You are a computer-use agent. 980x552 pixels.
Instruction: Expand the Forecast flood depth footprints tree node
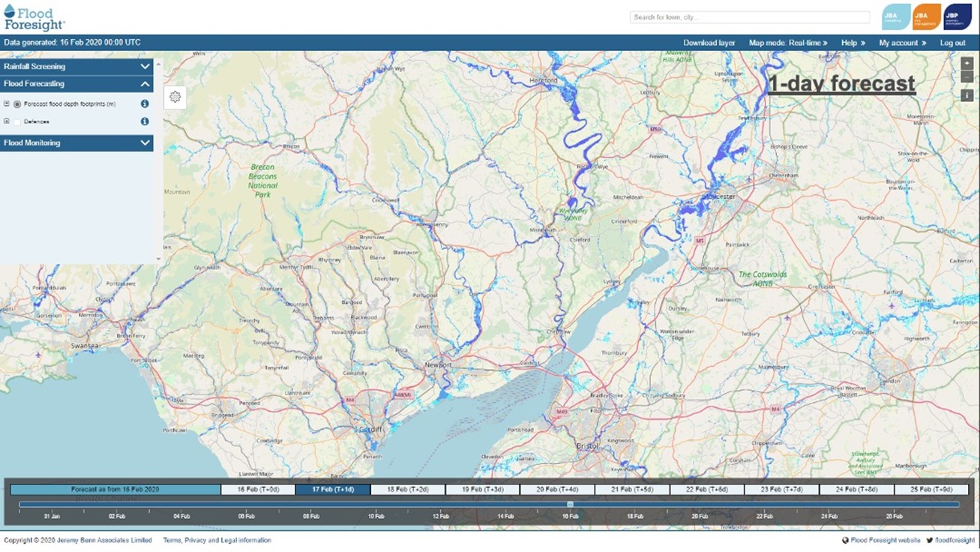[x=7, y=104]
